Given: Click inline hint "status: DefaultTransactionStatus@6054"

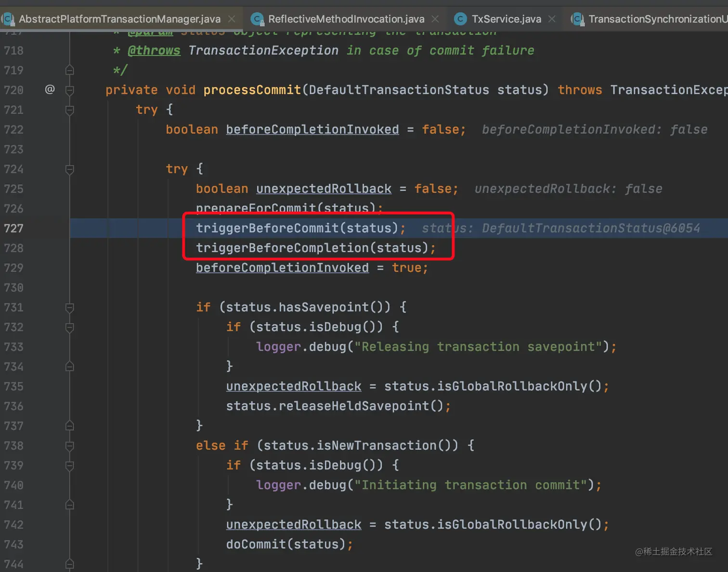Looking at the screenshot, I should coord(561,228).
